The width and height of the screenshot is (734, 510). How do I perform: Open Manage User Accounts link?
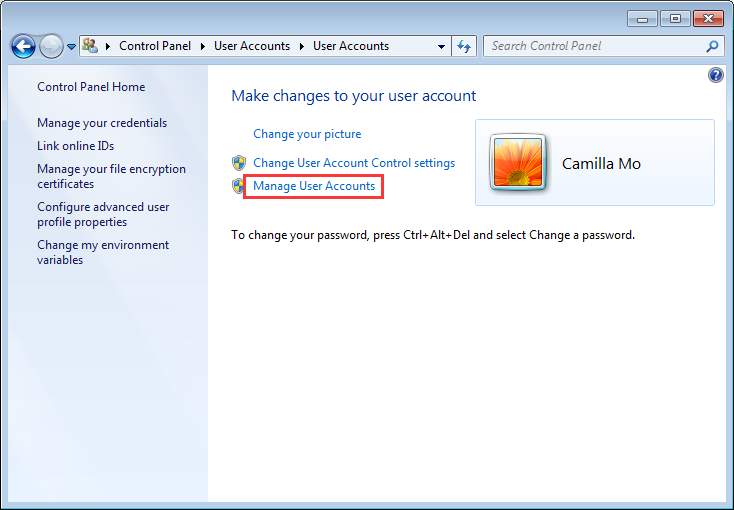[314, 186]
